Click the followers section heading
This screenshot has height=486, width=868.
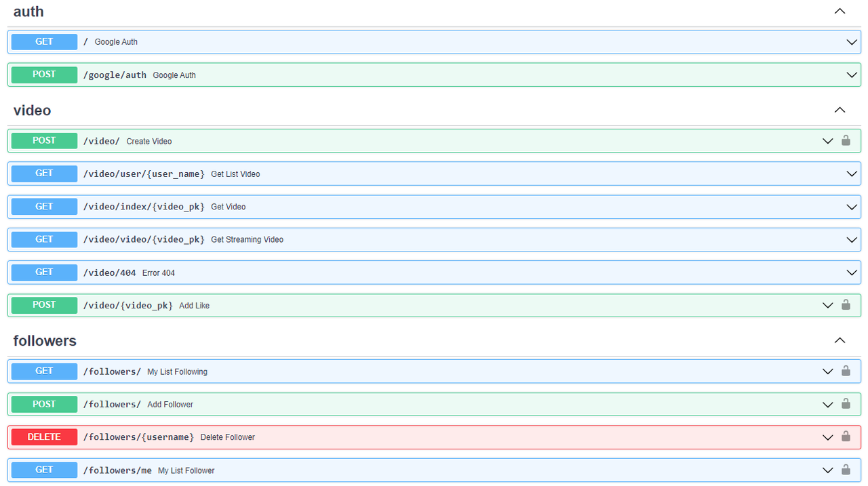(45, 340)
